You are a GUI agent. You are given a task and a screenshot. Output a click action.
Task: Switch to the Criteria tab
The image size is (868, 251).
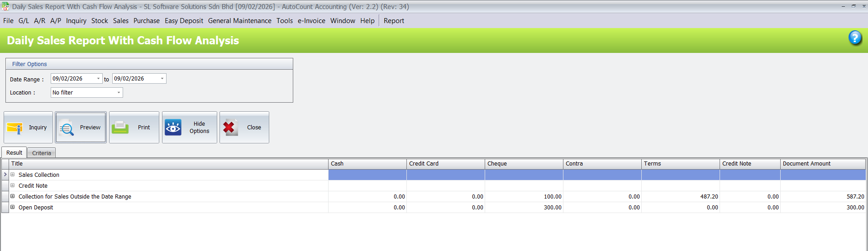(x=41, y=153)
